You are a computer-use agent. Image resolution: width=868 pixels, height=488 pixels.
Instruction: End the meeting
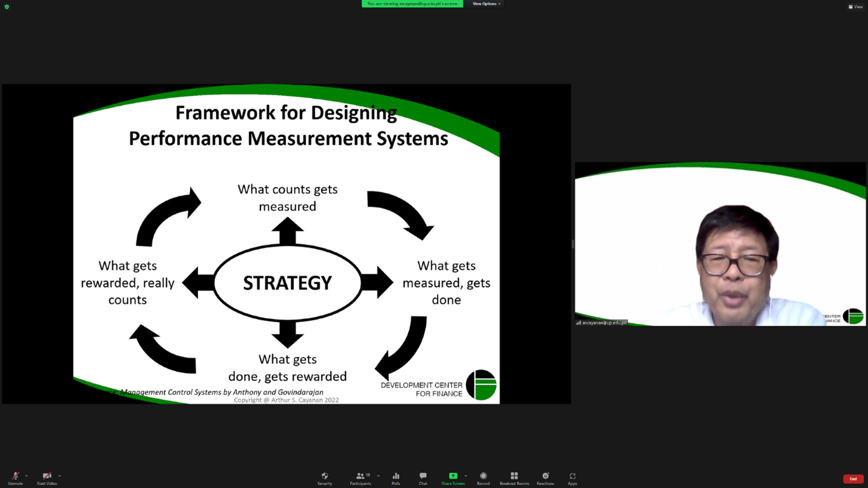853,479
